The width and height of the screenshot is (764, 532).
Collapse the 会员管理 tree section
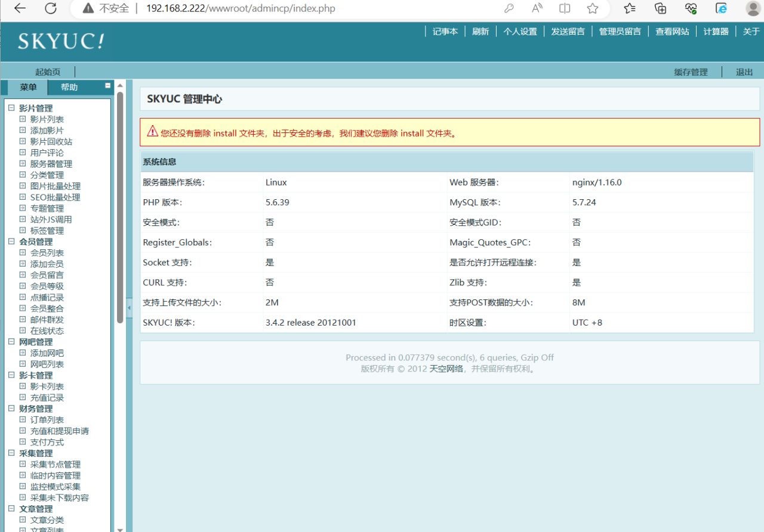[x=11, y=242]
